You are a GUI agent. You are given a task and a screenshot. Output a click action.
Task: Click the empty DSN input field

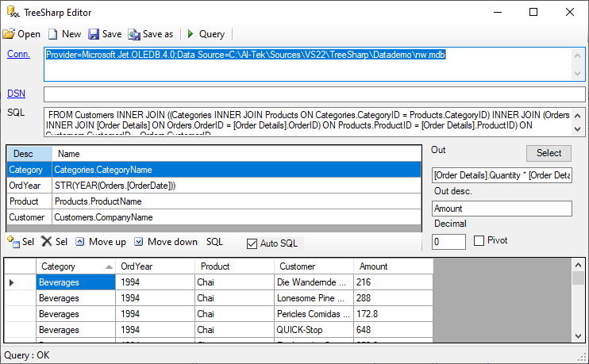[315, 94]
